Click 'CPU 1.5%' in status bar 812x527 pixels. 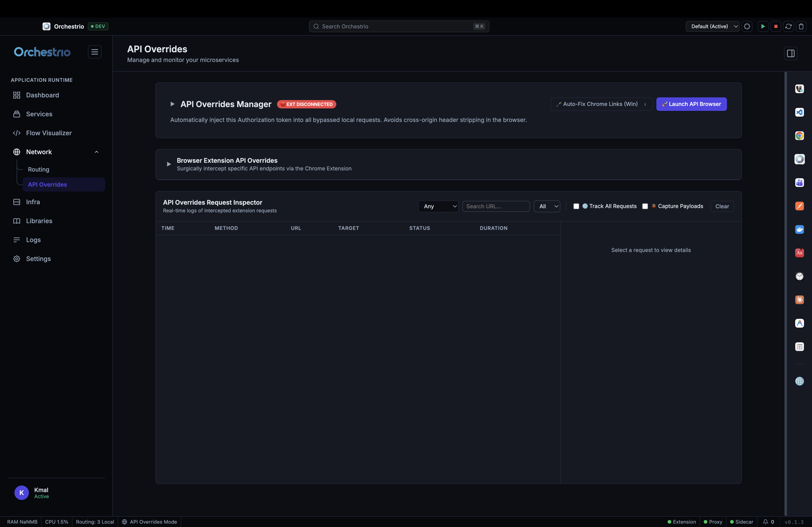click(57, 522)
